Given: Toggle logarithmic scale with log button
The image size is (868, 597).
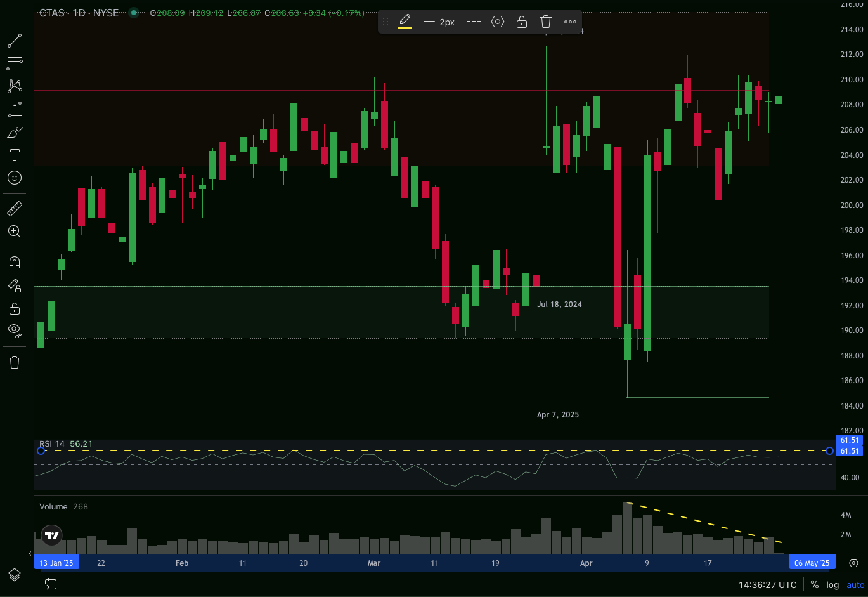Looking at the screenshot, I should (x=832, y=584).
